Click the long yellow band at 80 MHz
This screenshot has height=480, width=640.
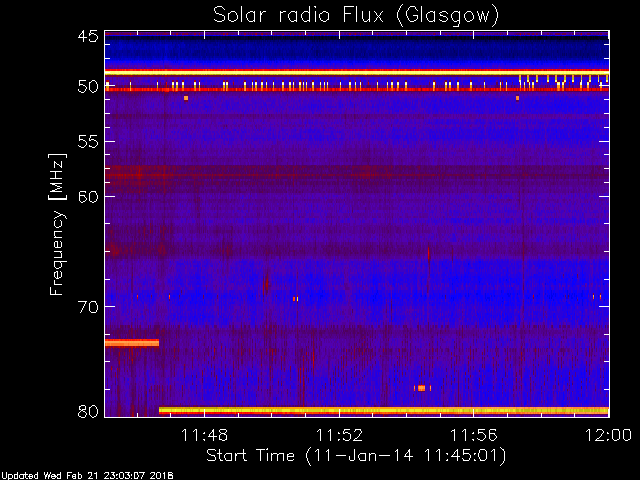(x=384, y=410)
